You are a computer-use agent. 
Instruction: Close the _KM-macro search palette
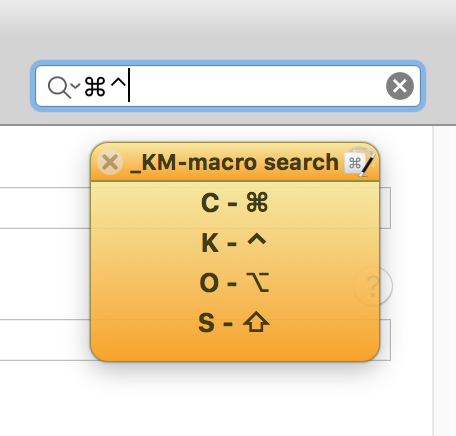click(110, 162)
